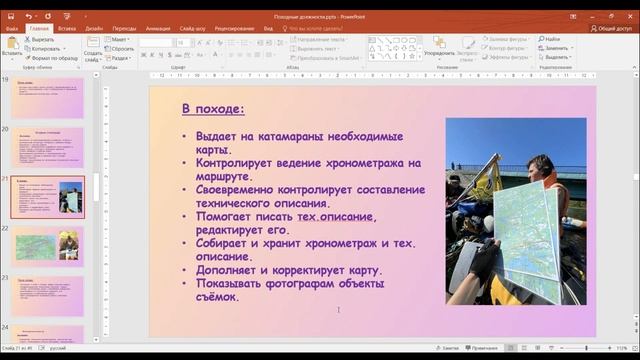Click Копировать copy button
The image size is (640, 360).
pyautogui.click(x=42, y=49)
